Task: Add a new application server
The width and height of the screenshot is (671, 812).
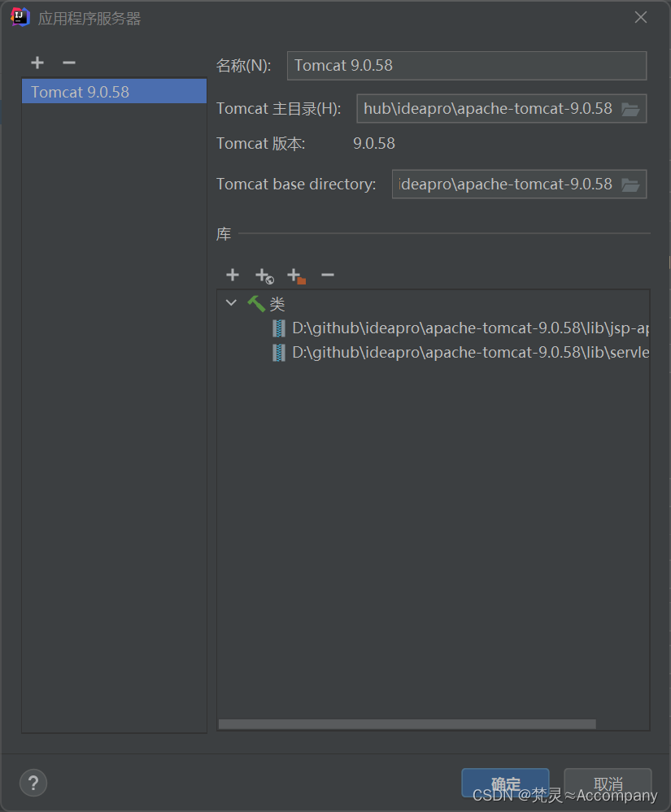Action: point(37,63)
